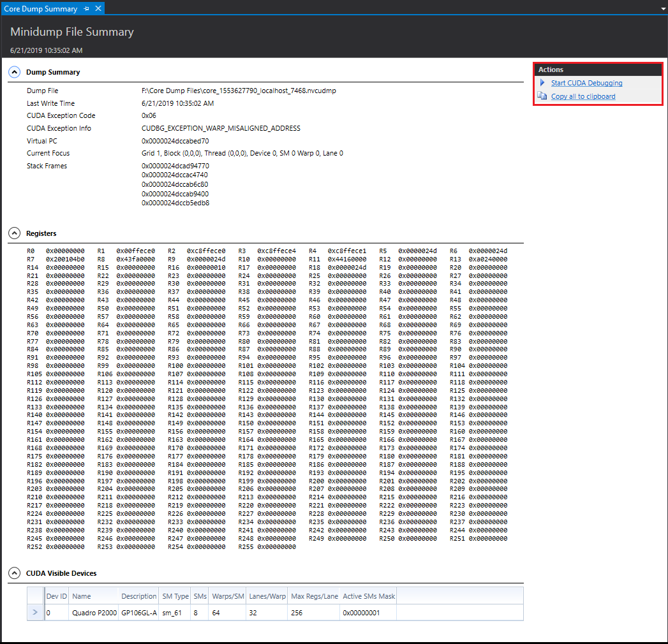This screenshot has width=668, height=644.
Task: Collapse the Registers section
Action: point(14,233)
